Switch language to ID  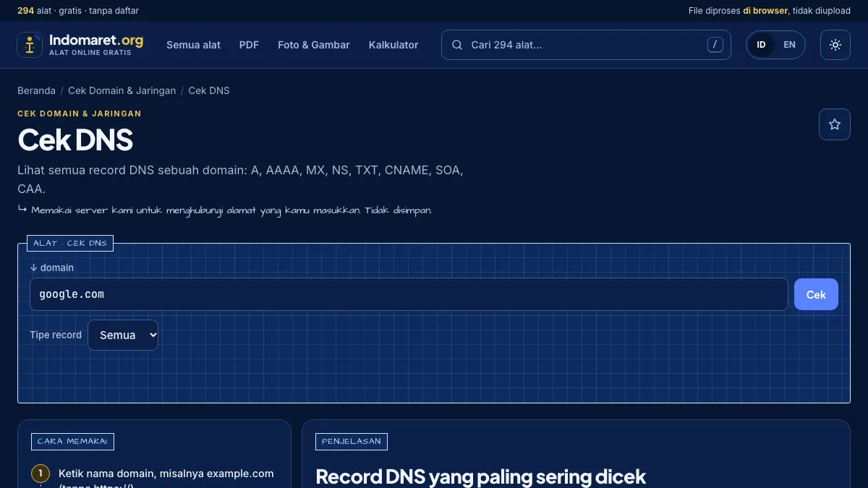[x=761, y=45]
